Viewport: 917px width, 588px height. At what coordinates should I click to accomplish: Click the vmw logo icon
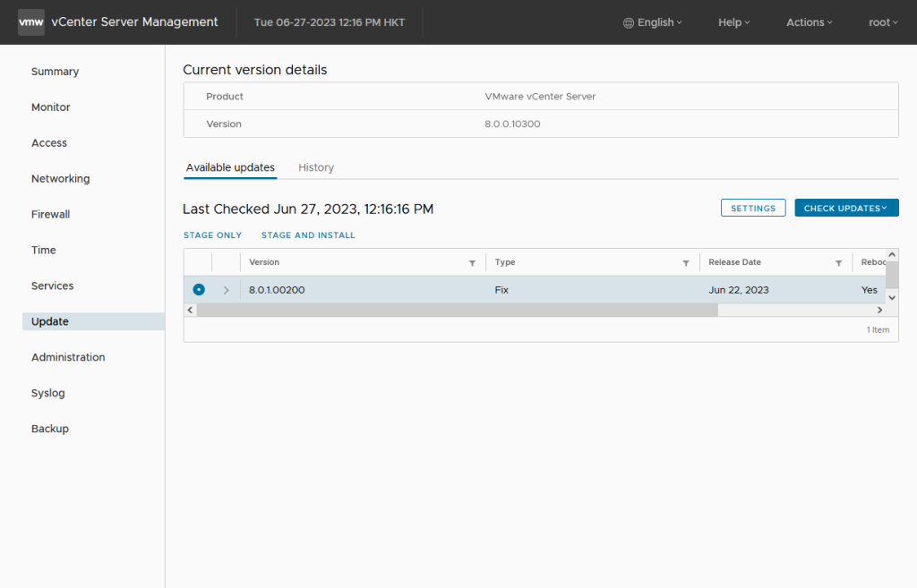pyautogui.click(x=31, y=22)
